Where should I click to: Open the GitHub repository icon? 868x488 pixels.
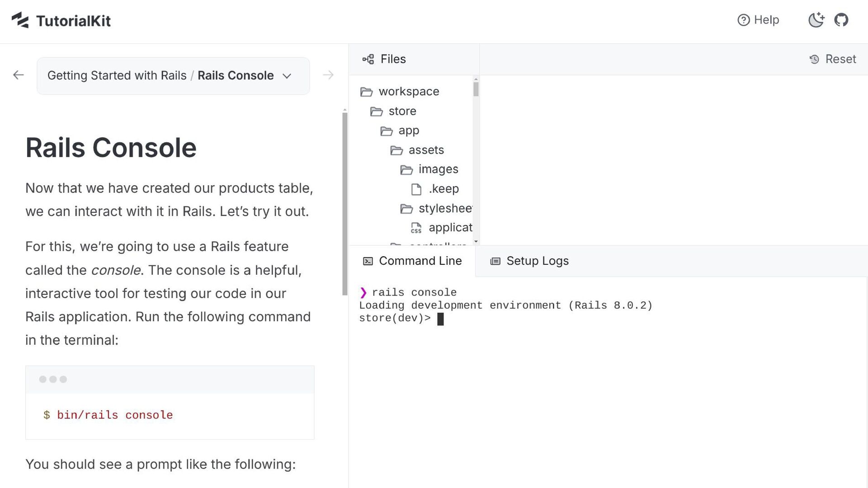[x=841, y=20]
